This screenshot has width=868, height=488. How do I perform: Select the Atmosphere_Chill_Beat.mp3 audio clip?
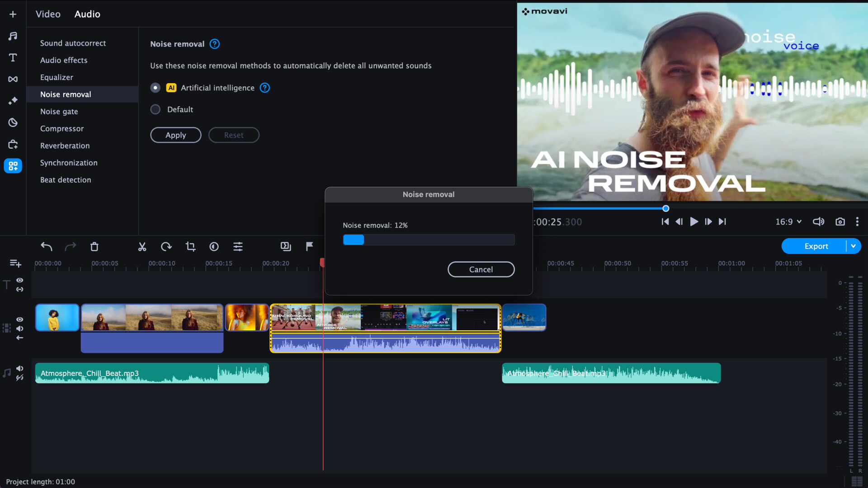point(152,373)
